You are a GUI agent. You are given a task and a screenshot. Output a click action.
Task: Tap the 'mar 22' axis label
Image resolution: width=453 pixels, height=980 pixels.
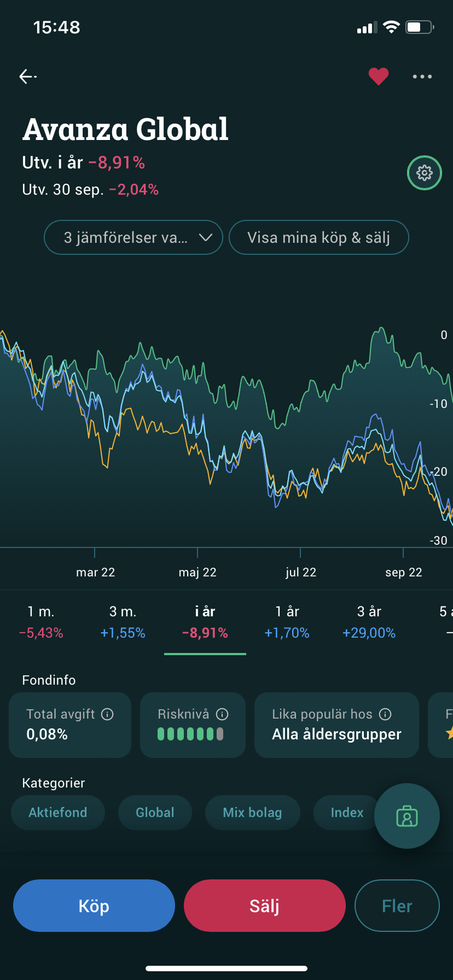pyautogui.click(x=95, y=572)
